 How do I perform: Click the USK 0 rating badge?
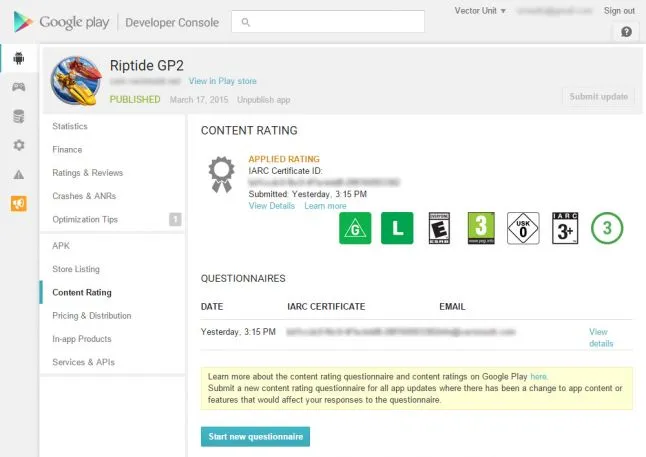coord(523,228)
